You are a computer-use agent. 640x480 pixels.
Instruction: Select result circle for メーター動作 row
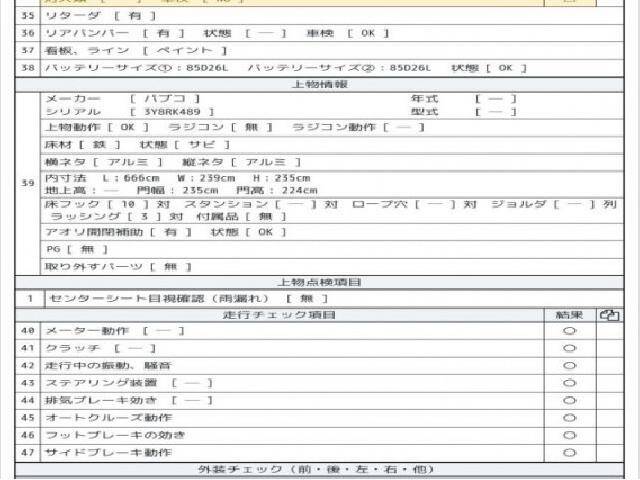(x=569, y=331)
